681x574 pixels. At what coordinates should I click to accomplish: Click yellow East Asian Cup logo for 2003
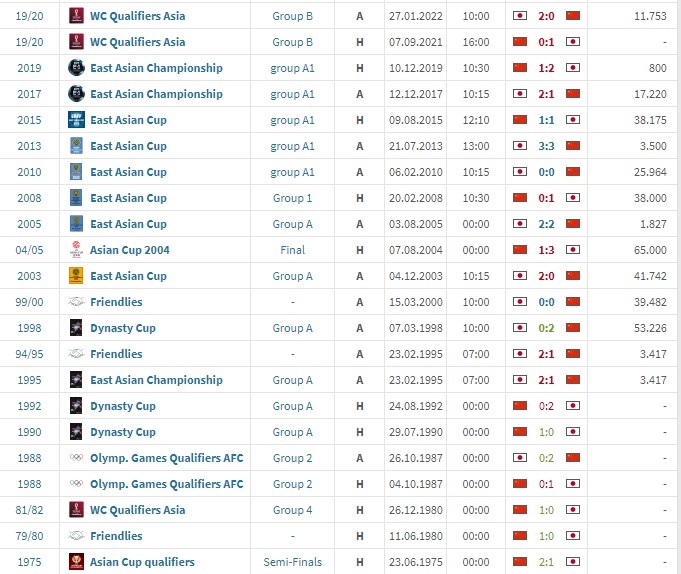76,276
